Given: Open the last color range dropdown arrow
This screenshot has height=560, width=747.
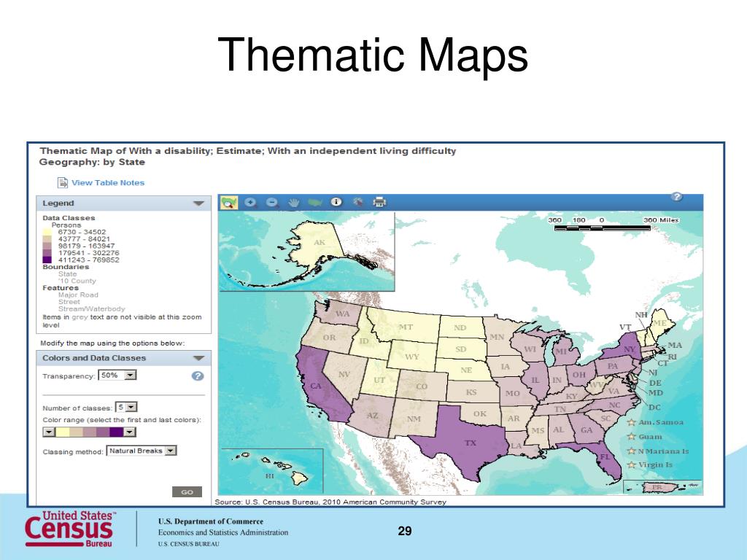Looking at the screenshot, I should point(130,432).
